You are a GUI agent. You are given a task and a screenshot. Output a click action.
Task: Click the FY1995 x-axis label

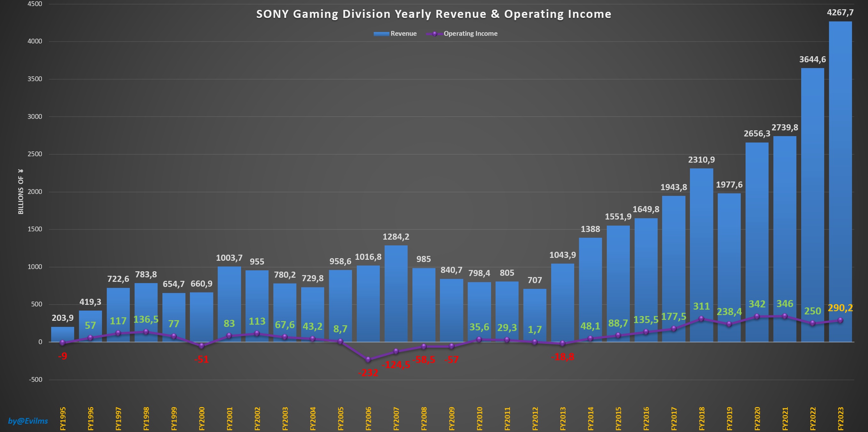click(x=63, y=419)
